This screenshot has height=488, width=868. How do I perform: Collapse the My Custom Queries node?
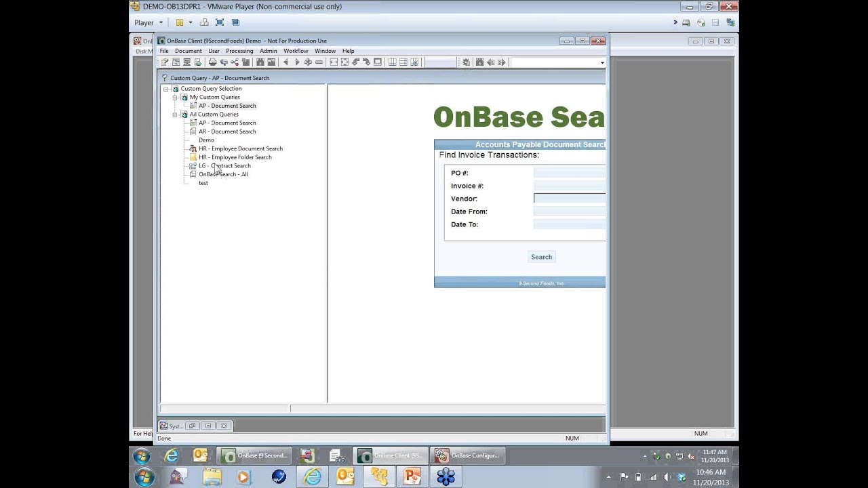pyautogui.click(x=175, y=98)
